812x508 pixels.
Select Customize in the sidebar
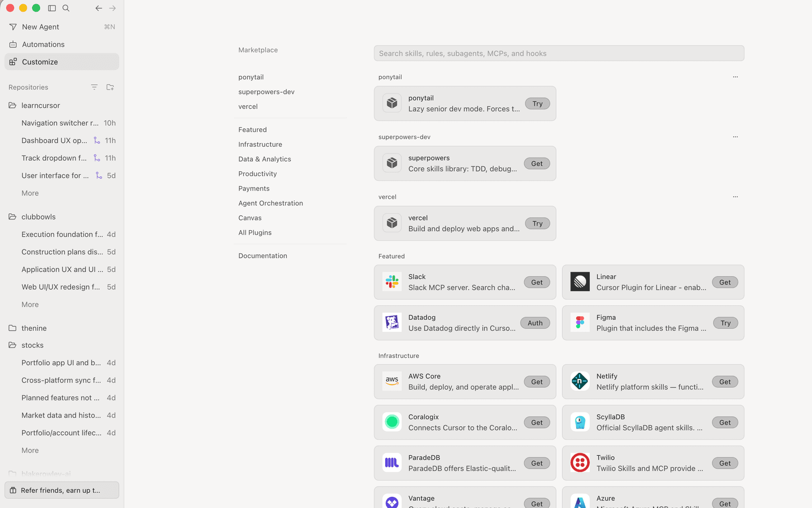tap(62, 62)
